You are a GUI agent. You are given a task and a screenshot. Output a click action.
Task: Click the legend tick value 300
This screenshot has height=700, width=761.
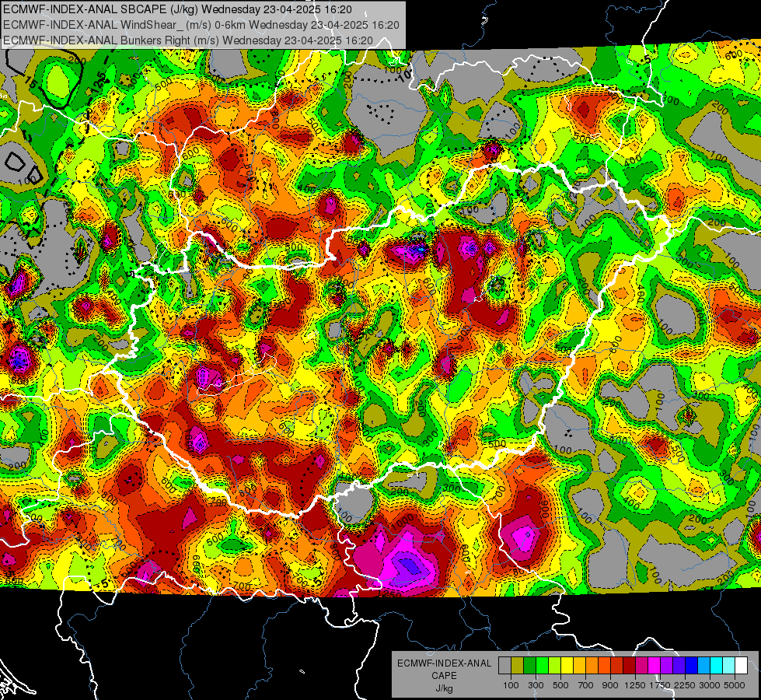[536, 685]
